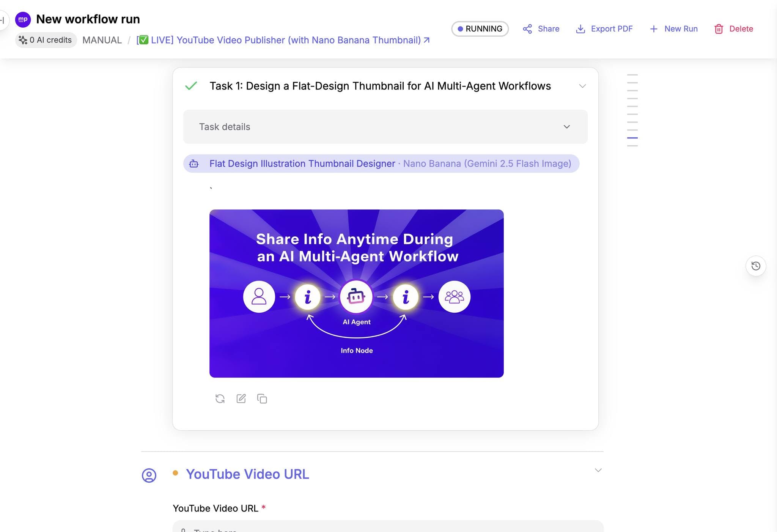The image size is (777, 532).
Task: Click the Export PDF download button
Action: [604, 29]
